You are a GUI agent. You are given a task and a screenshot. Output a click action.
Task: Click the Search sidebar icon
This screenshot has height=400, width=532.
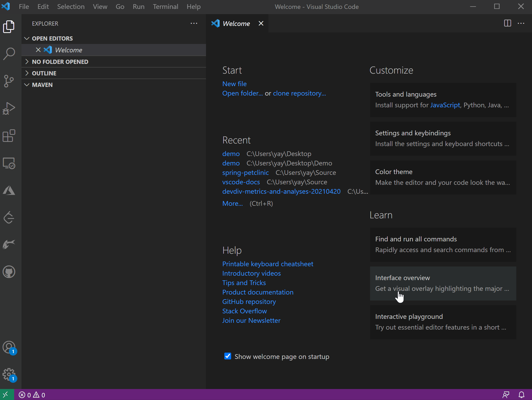click(x=9, y=53)
